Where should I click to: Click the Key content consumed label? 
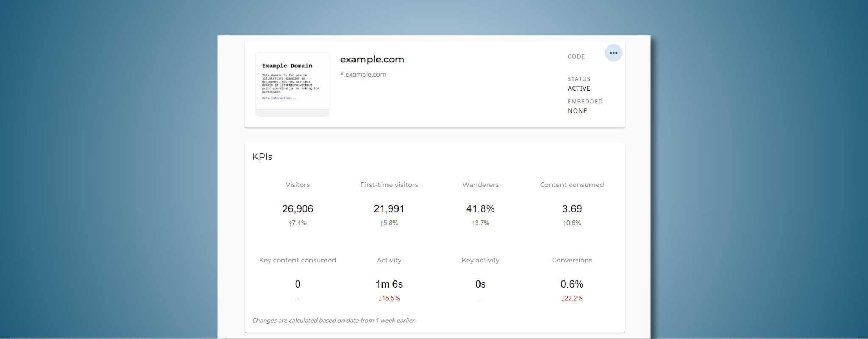298,260
